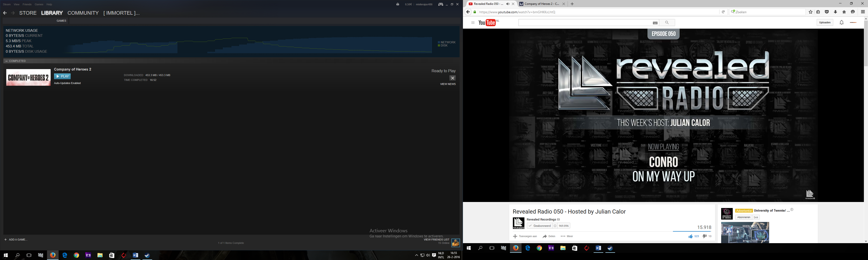This screenshot has width=868, height=260.
Task: Reload the YouTube page in Firefox
Action: [x=723, y=12]
